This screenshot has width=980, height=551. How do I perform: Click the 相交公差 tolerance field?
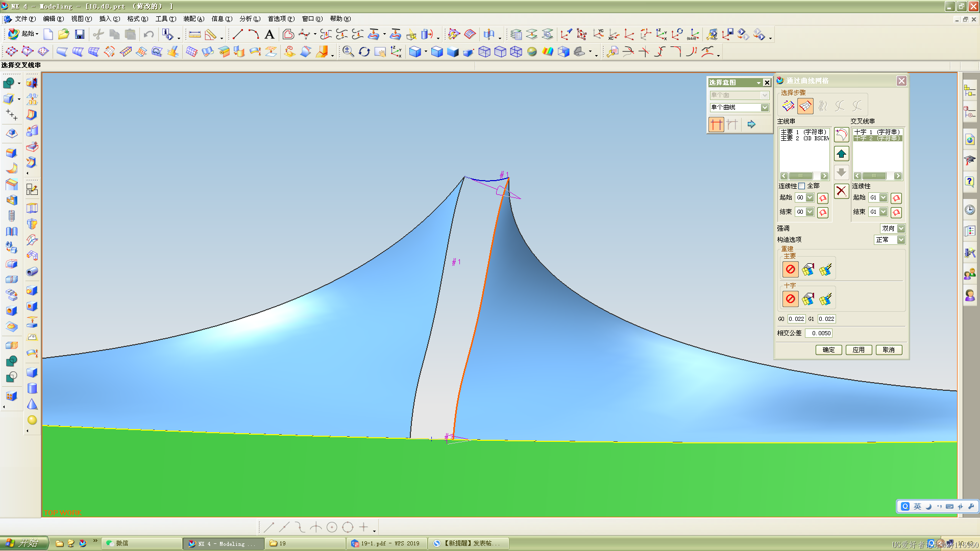tap(819, 333)
